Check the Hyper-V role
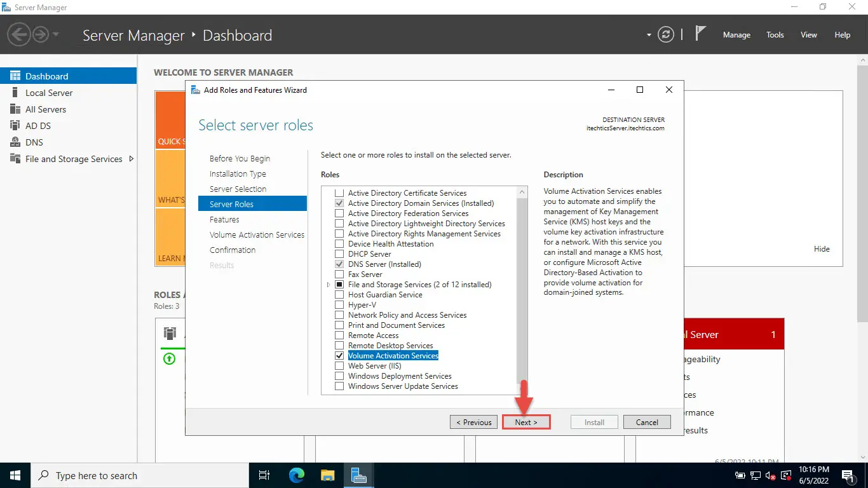The height and width of the screenshot is (488, 868). (x=339, y=305)
